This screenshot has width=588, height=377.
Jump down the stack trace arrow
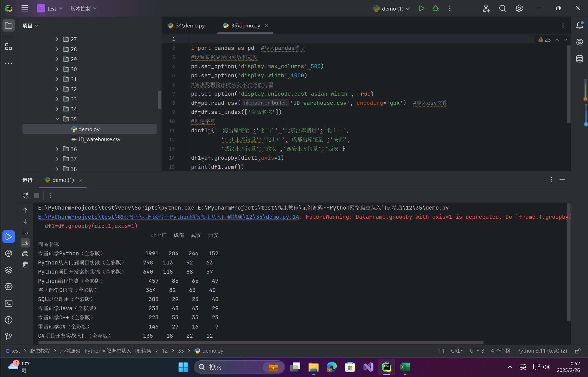[25, 221]
